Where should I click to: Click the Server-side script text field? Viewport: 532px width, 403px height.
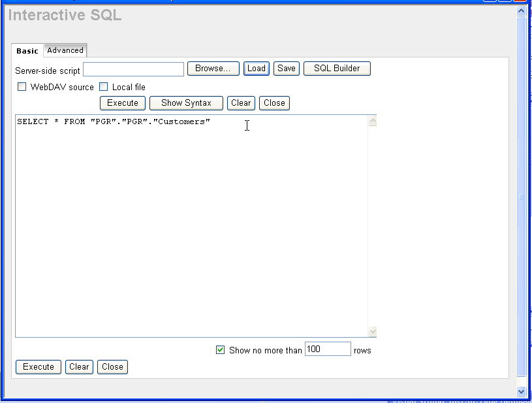click(x=133, y=69)
